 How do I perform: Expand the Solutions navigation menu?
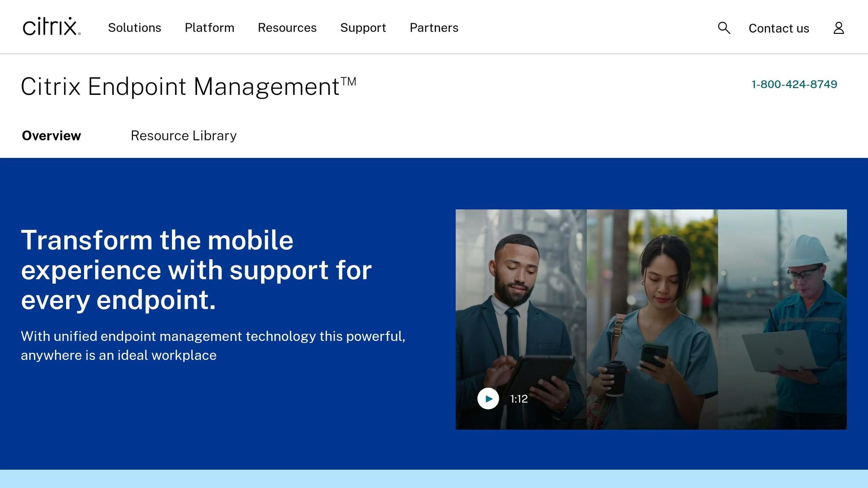134,28
